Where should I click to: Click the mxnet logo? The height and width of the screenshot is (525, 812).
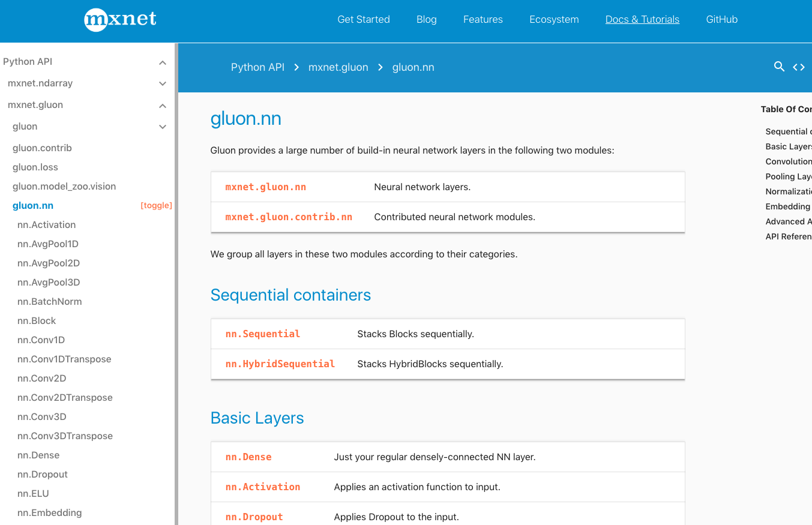click(x=120, y=19)
